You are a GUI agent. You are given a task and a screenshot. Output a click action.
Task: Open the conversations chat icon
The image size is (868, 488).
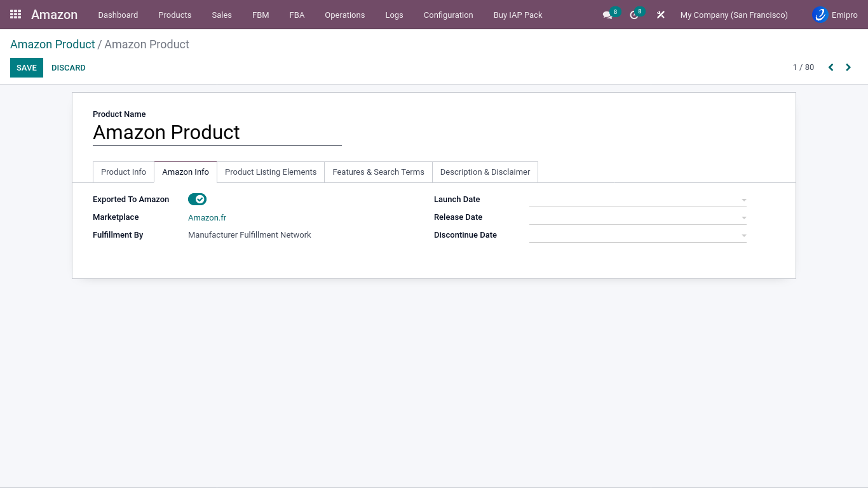pos(607,15)
